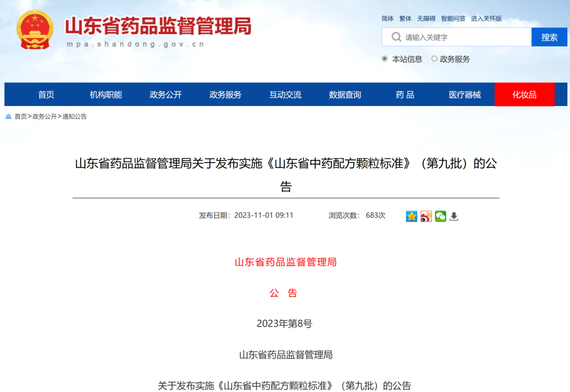This screenshot has width=570, height=392.
Task: Open the 药品 navigation tab
Action: pos(405,95)
